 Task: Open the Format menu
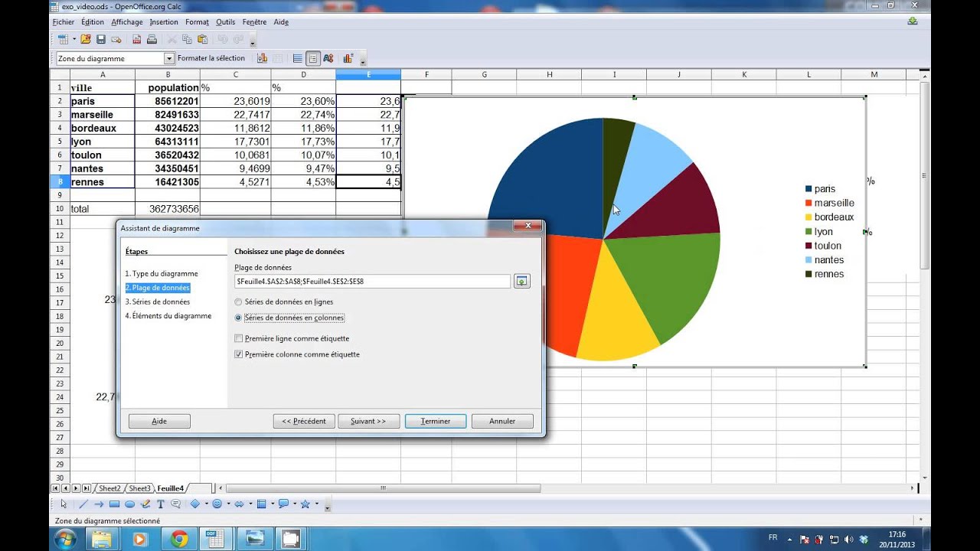[197, 22]
